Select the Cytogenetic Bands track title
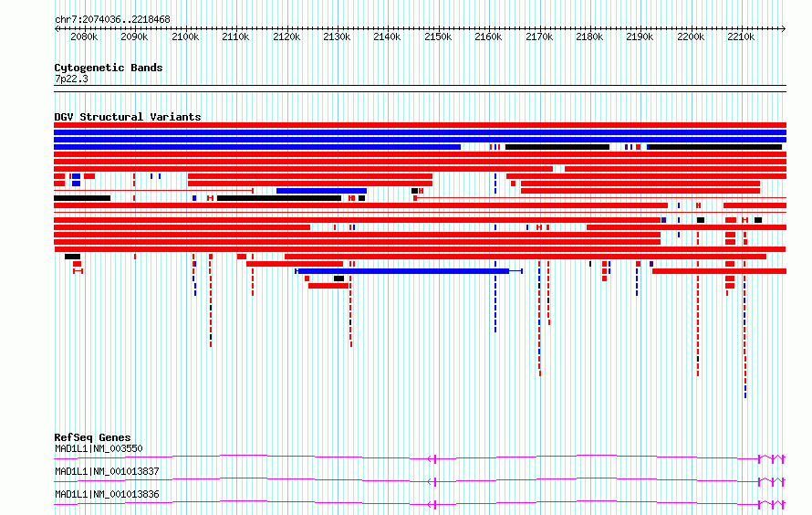 tap(109, 68)
